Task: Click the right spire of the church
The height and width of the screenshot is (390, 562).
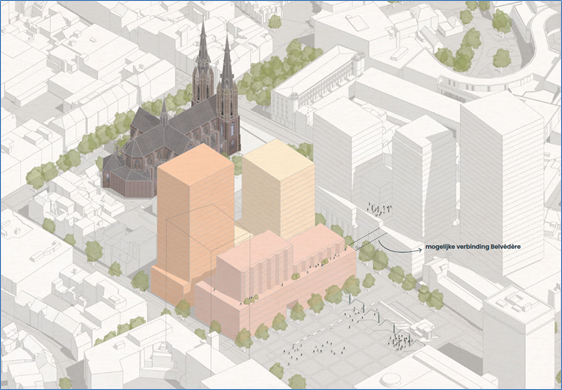Action: tap(227, 72)
